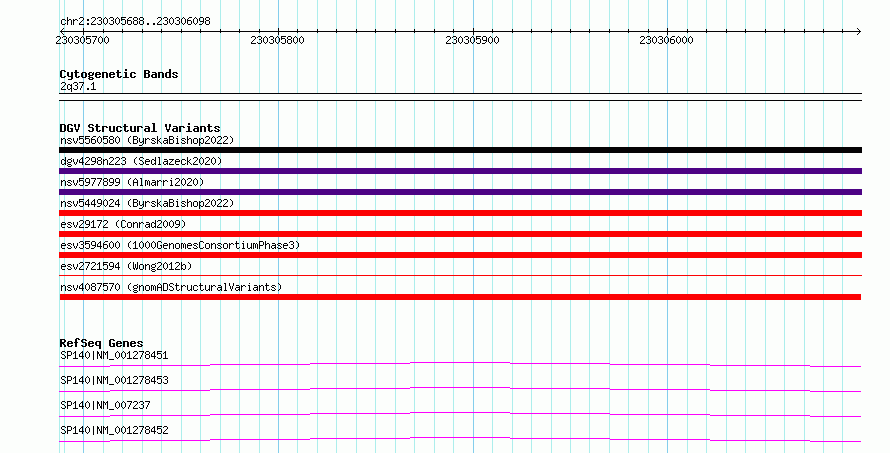Click the thin red esv2721594 variant line
Viewport: 890px width, 453px height.
click(460, 276)
